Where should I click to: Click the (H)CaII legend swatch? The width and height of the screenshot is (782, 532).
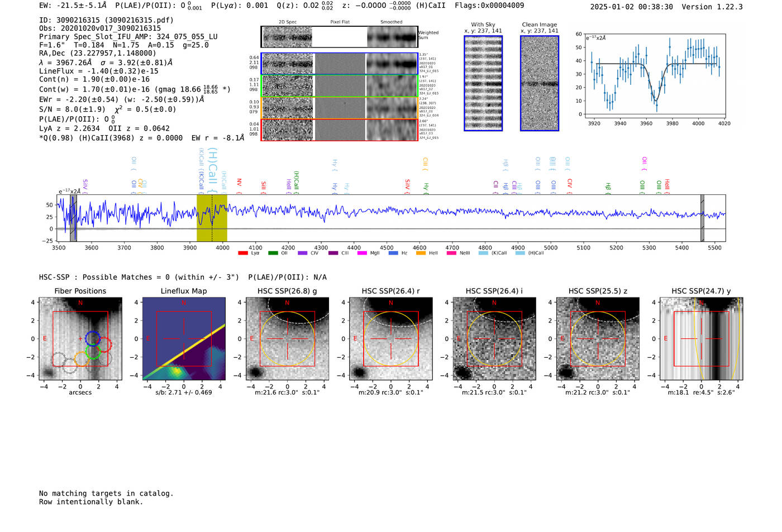tap(520, 253)
